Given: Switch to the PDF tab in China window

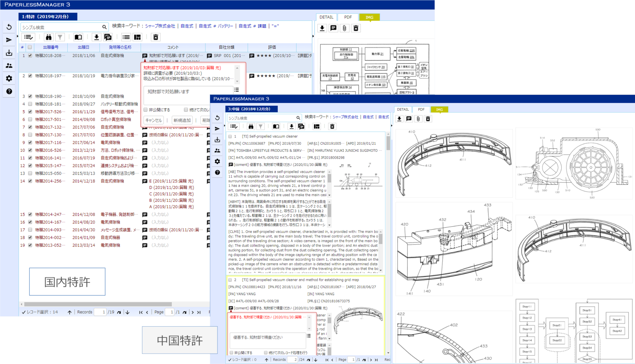Looking at the screenshot, I should tap(421, 109).
